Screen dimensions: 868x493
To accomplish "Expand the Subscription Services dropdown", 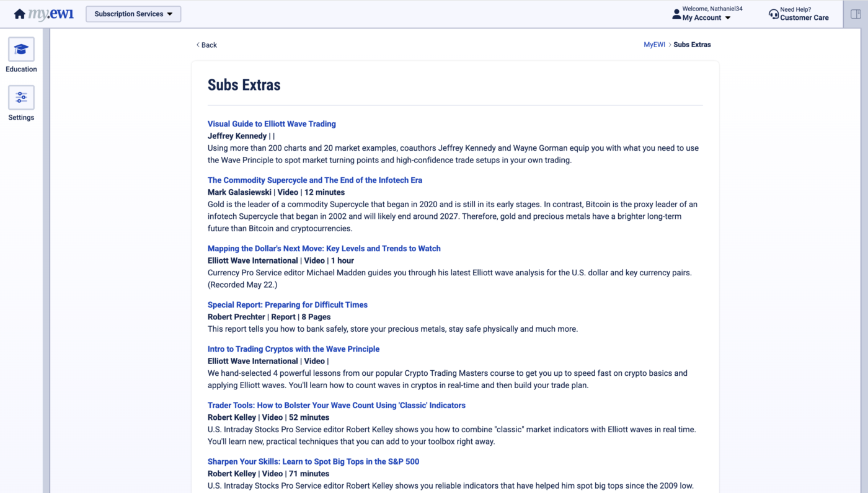I will pyautogui.click(x=133, y=14).
